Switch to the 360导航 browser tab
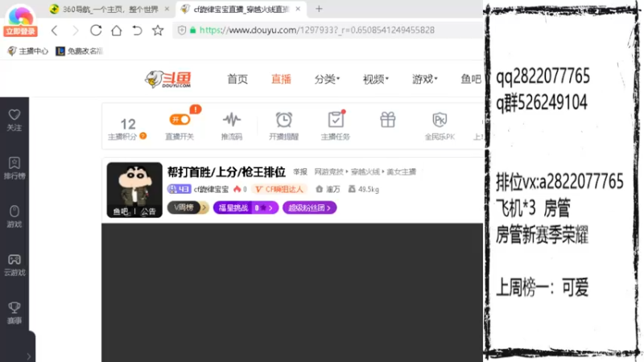 click(x=109, y=9)
